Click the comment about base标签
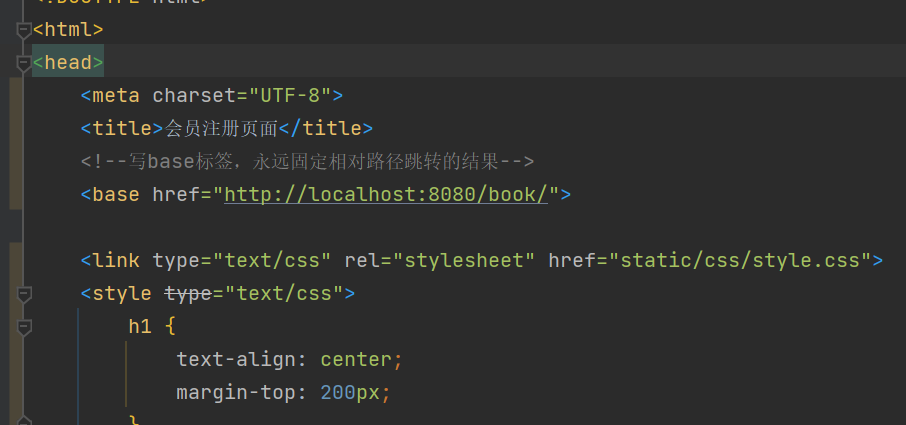The height and width of the screenshot is (425, 906). 307,162
